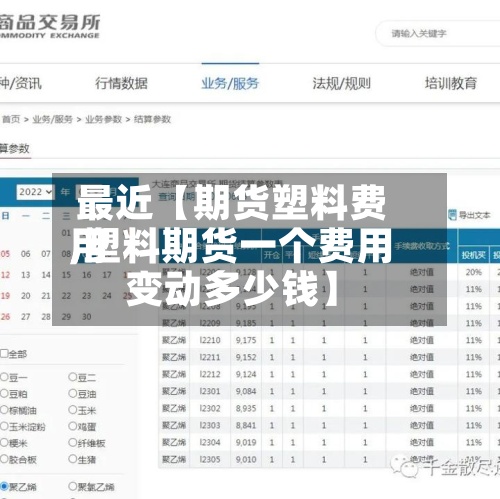Pick calendar date 13
The width and height of the screenshot is (500, 499).
tap(26, 275)
